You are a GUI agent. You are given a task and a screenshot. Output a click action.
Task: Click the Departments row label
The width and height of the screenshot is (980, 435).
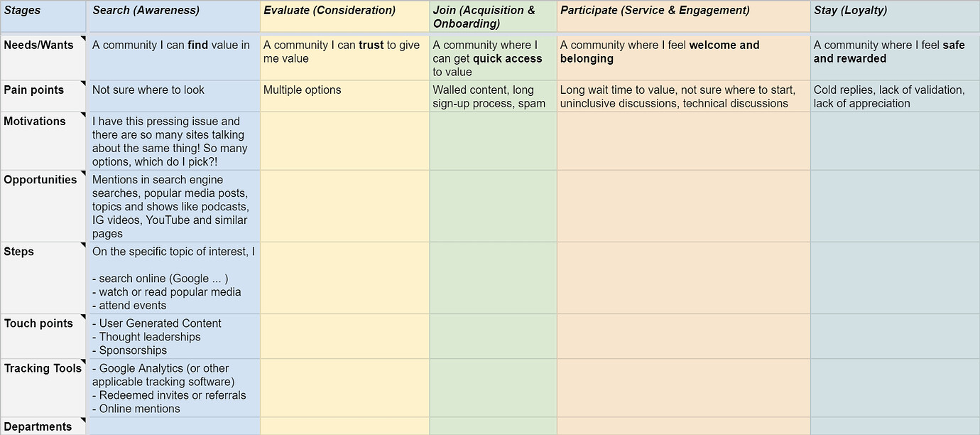point(43,426)
